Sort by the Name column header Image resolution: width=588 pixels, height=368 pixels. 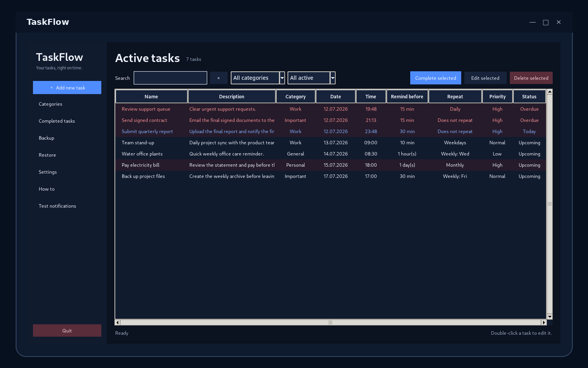[x=151, y=97]
